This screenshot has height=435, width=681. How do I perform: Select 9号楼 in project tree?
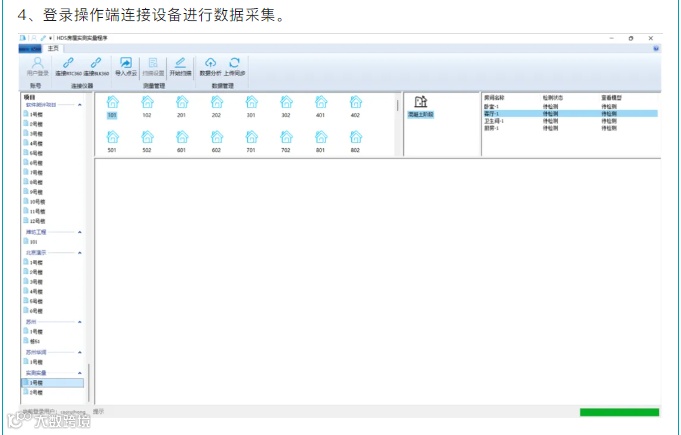33,191
